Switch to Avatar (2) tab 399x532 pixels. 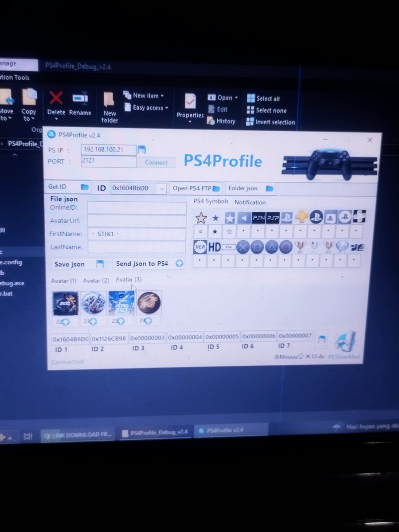click(x=96, y=281)
